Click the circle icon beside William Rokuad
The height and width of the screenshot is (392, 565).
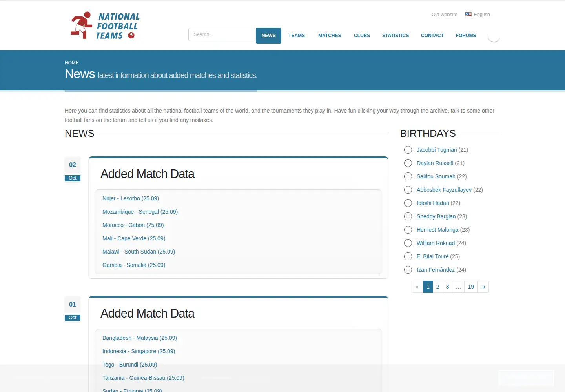(408, 243)
